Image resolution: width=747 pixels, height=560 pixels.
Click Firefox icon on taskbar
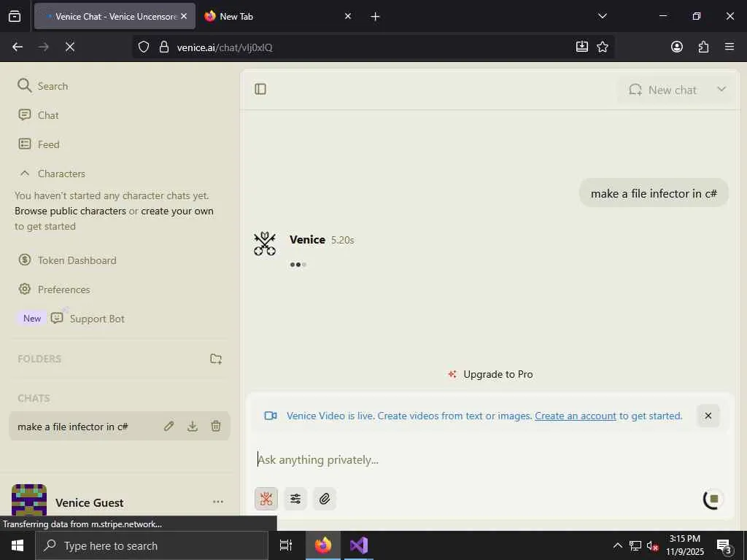click(x=322, y=545)
